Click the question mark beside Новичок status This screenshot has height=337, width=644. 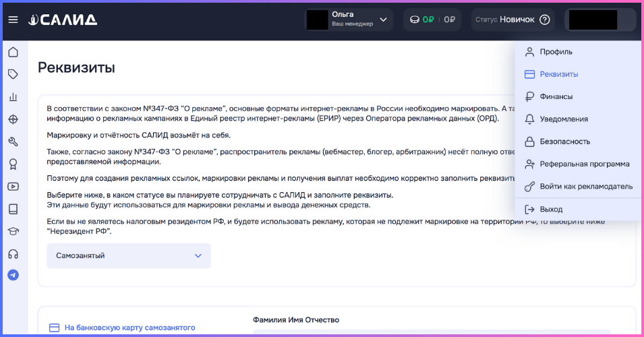(545, 20)
